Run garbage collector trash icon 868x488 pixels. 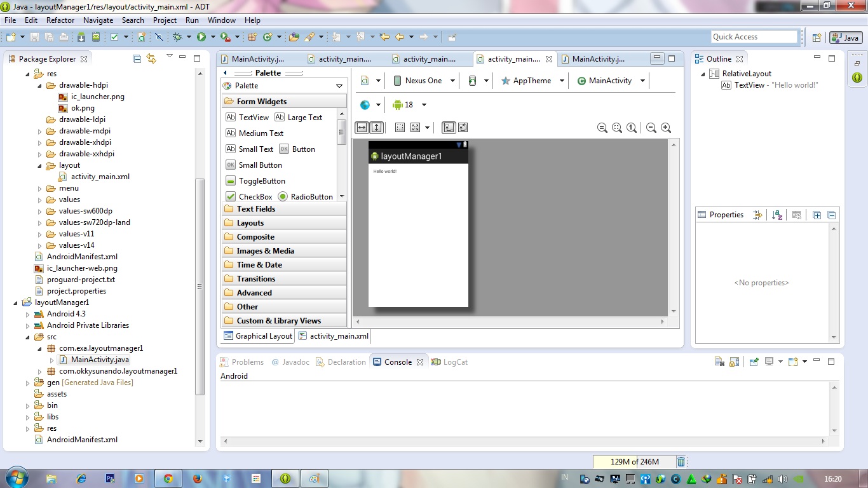point(681,462)
